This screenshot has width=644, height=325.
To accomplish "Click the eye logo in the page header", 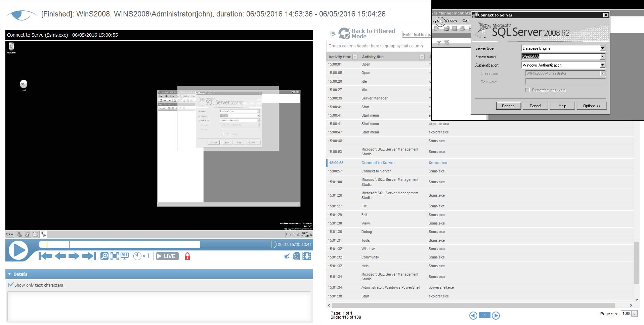I will coord(21,15).
